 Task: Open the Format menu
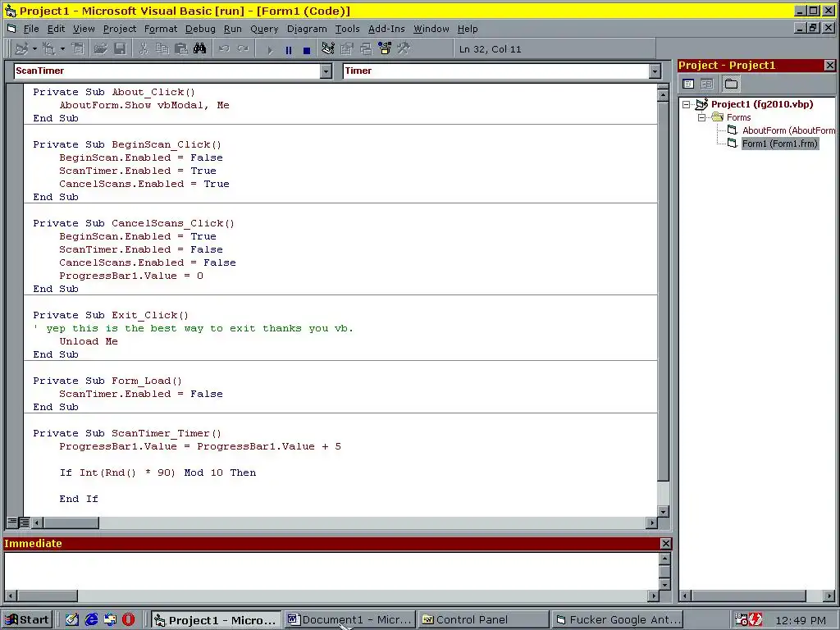click(x=160, y=29)
